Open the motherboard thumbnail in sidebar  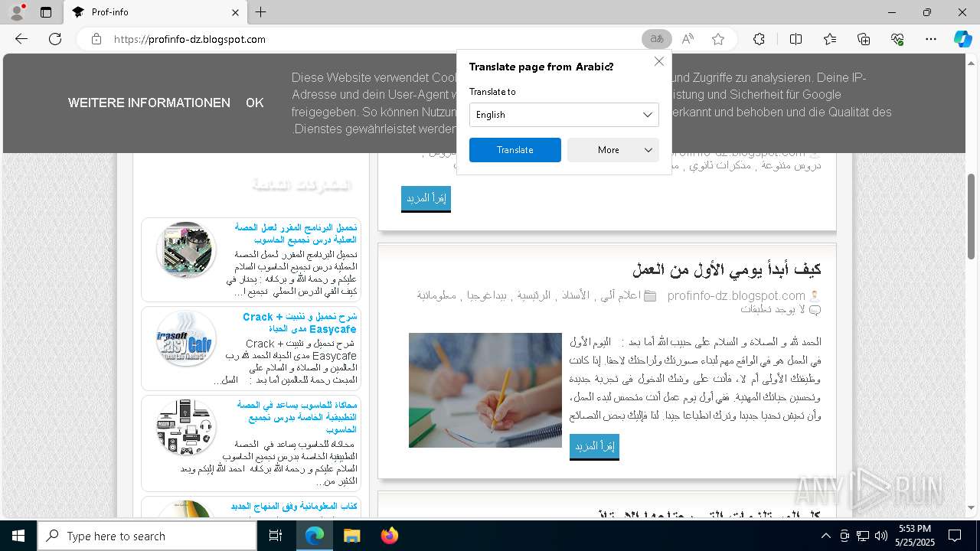tap(186, 249)
